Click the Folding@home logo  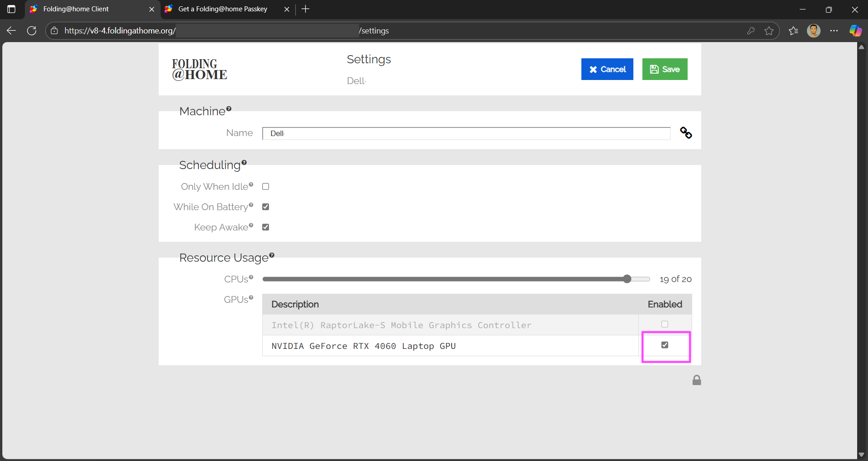[x=199, y=70]
